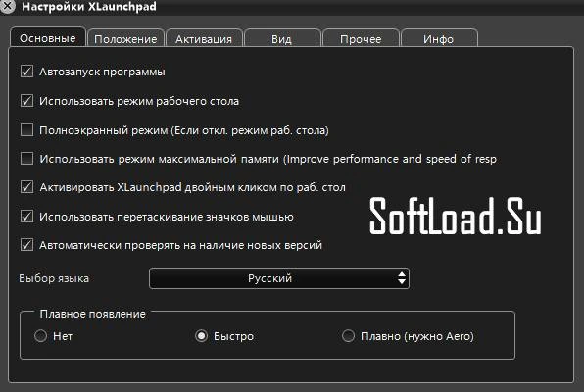
Task: Select the Нет radio button
Action: 40,336
